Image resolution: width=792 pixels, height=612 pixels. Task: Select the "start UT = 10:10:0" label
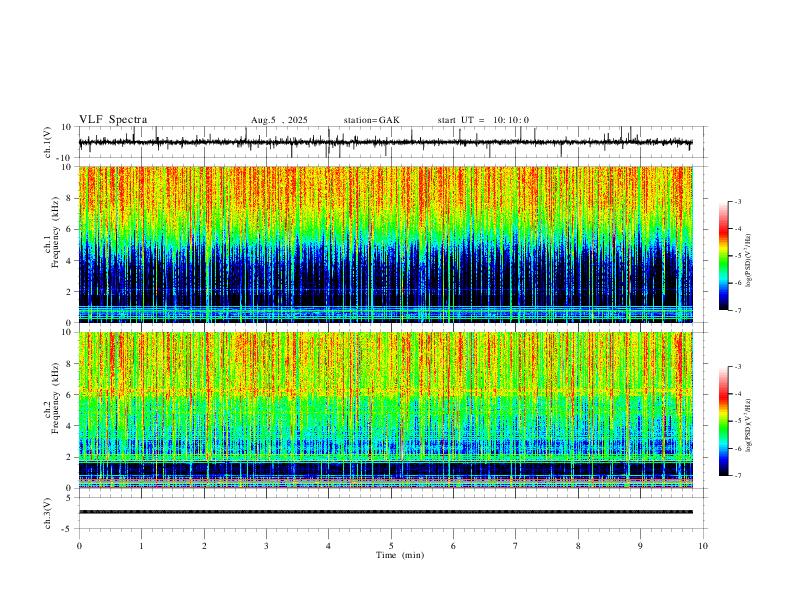pyautogui.click(x=483, y=120)
